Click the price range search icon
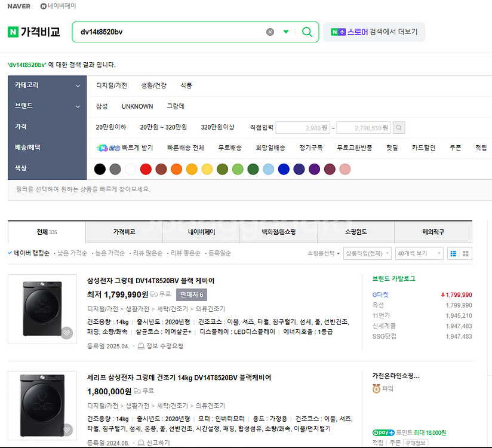This screenshot has height=448, width=492. pyautogui.click(x=399, y=127)
